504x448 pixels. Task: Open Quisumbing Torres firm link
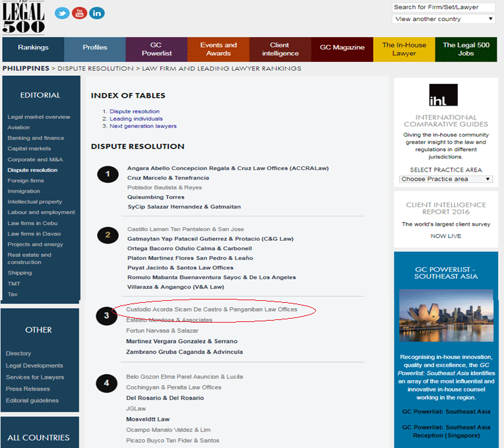coord(156,197)
